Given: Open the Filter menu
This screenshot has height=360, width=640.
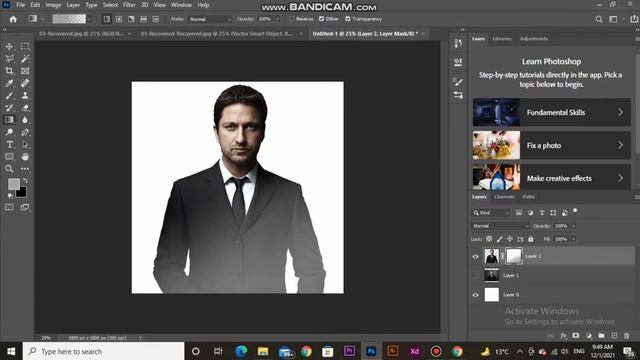Looking at the screenshot, I should pyautogui.click(x=129, y=5).
